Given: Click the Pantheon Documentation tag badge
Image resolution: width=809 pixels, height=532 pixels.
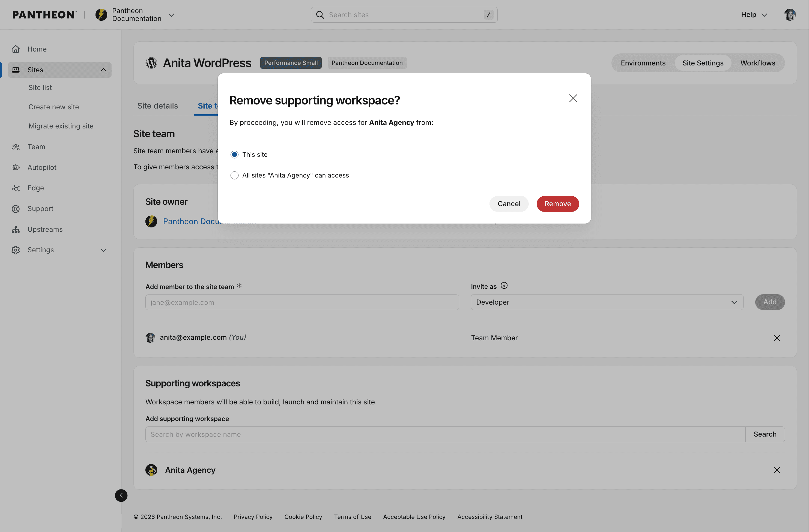Looking at the screenshot, I should pos(367,63).
